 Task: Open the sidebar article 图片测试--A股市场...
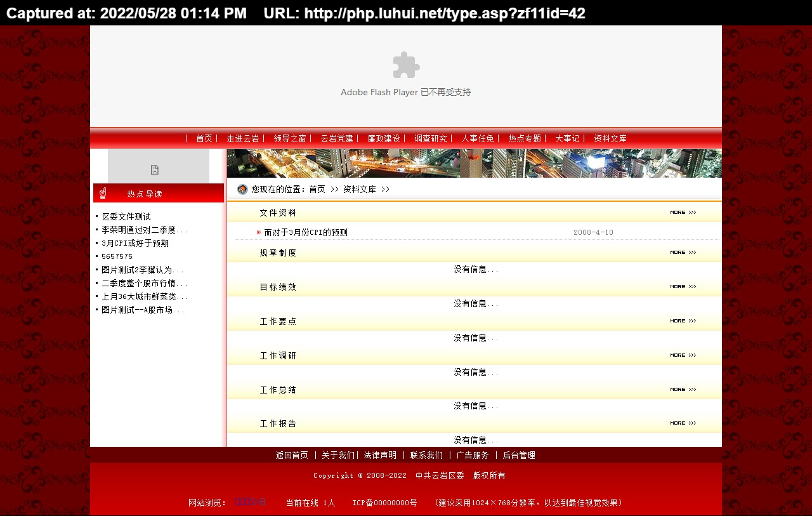coord(143,310)
